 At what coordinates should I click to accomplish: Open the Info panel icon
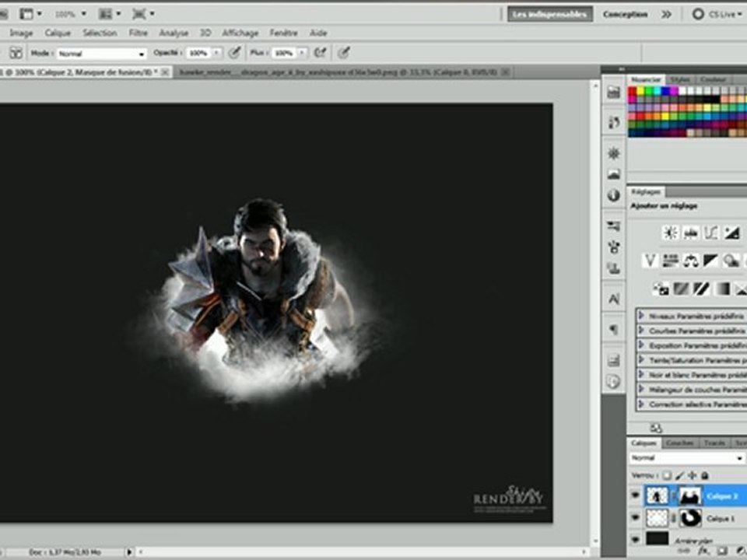click(614, 195)
